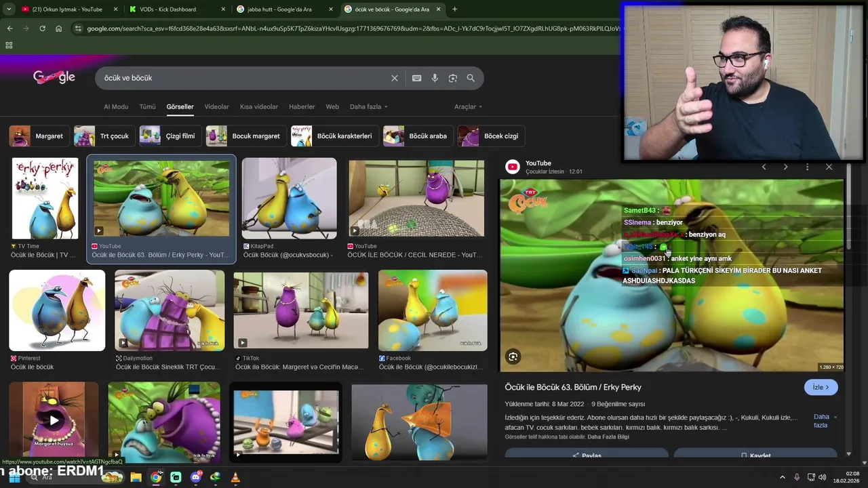The width and height of the screenshot is (868, 488).
Task: Open Discord from the taskbar
Action: pyautogui.click(x=196, y=477)
